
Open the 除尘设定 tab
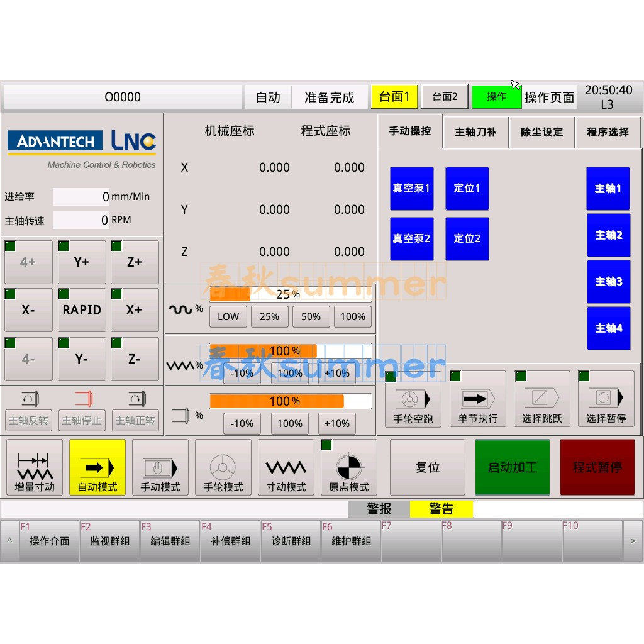click(541, 132)
